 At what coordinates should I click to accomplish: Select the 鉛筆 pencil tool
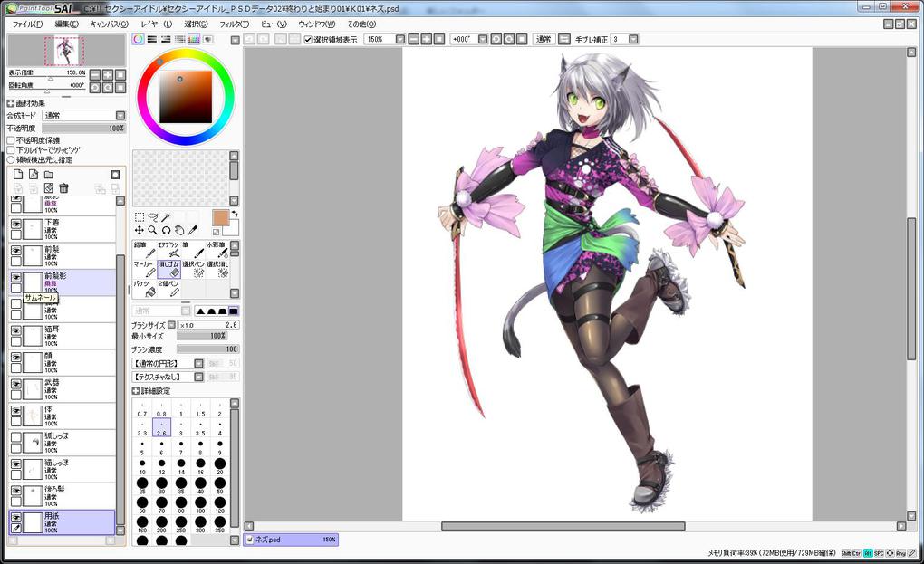144,250
